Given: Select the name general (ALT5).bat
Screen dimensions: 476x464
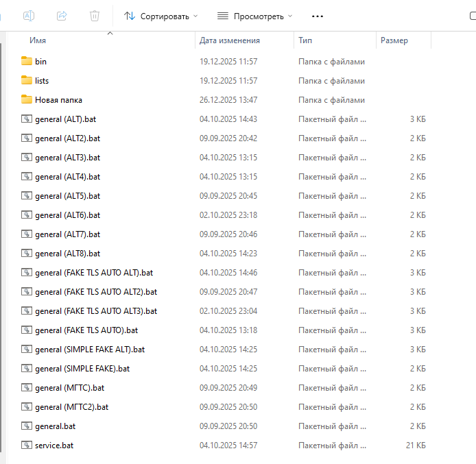Looking at the screenshot, I should [67, 196].
